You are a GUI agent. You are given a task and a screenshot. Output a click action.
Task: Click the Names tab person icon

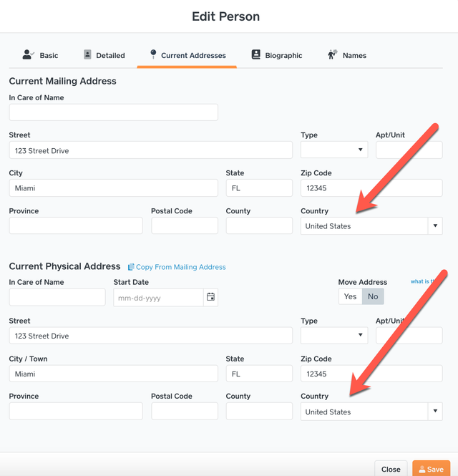pyautogui.click(x=332, y=54)
